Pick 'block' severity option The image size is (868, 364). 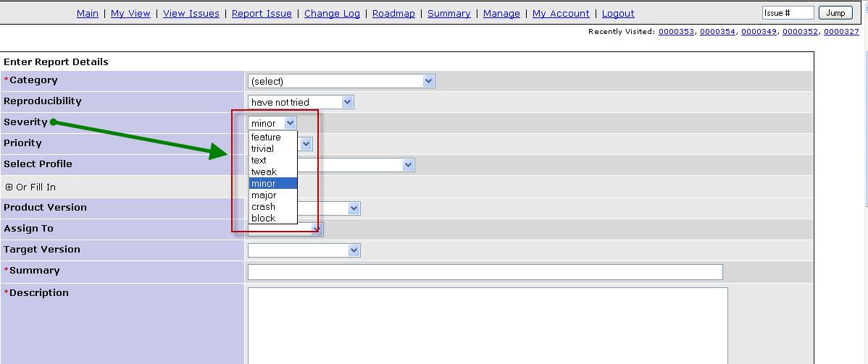click(263, 218)
